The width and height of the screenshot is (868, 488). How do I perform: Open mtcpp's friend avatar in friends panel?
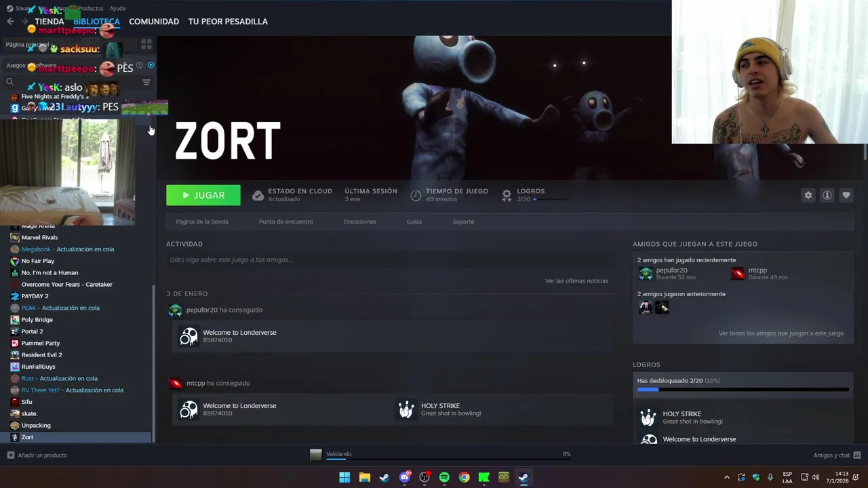click(x=738, y=273)
